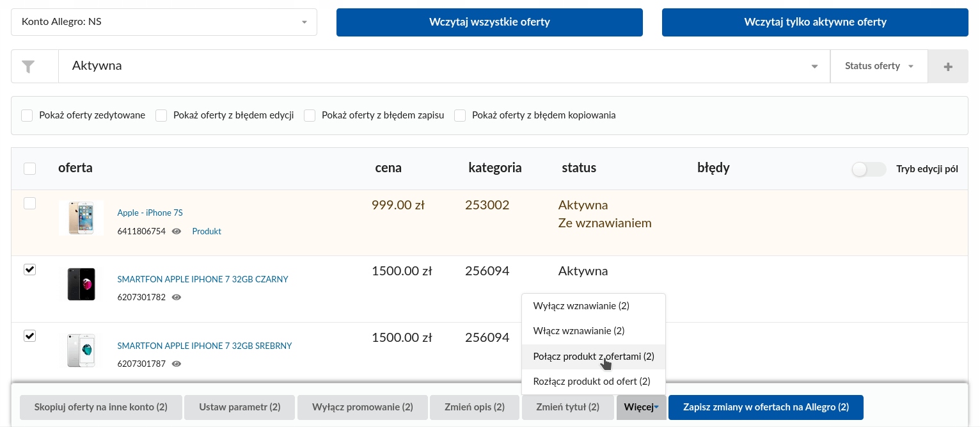The height and width of the screenshot is (427, 980).
Task: Select the header checkbox to select all offers
Action: [x=29, y=168]
